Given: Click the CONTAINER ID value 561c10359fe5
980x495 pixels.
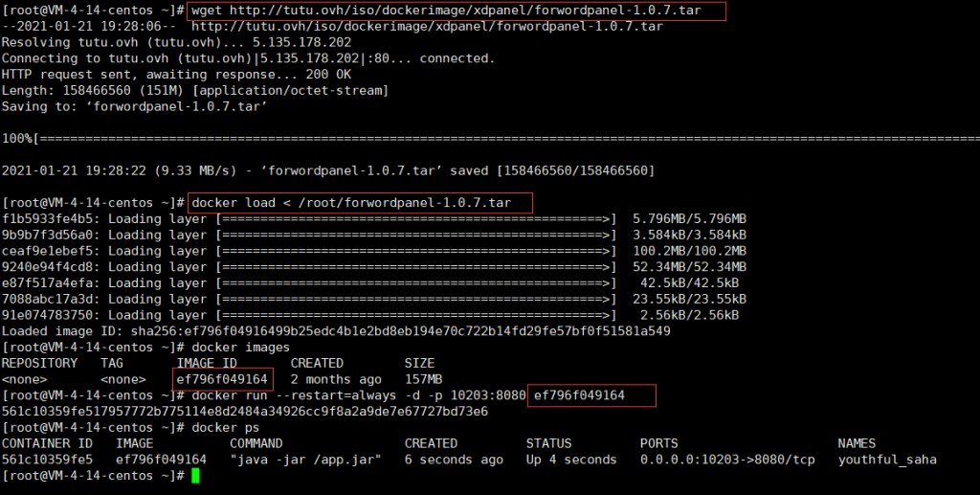Looking at the screenshot, I should click(x=48, y=460).
